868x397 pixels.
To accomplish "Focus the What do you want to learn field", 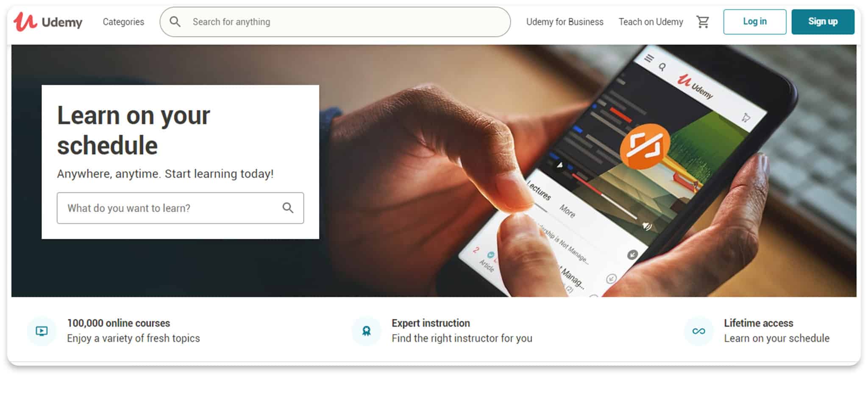I will (x=180, y=208).
